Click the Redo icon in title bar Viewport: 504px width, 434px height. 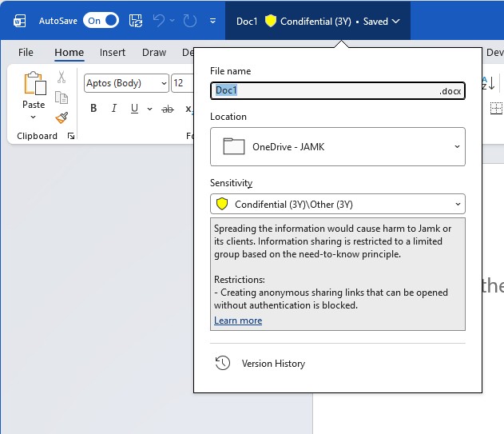189,21
